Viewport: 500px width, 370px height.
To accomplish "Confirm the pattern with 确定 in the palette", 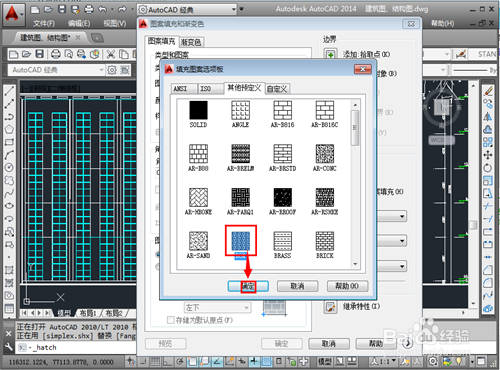I will click(248, 286).
